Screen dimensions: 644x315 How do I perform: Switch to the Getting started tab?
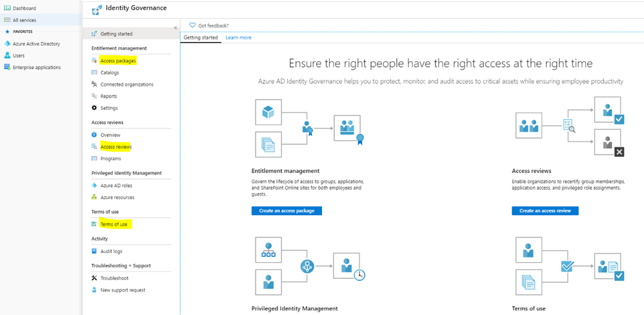click(x=201, y=37)
